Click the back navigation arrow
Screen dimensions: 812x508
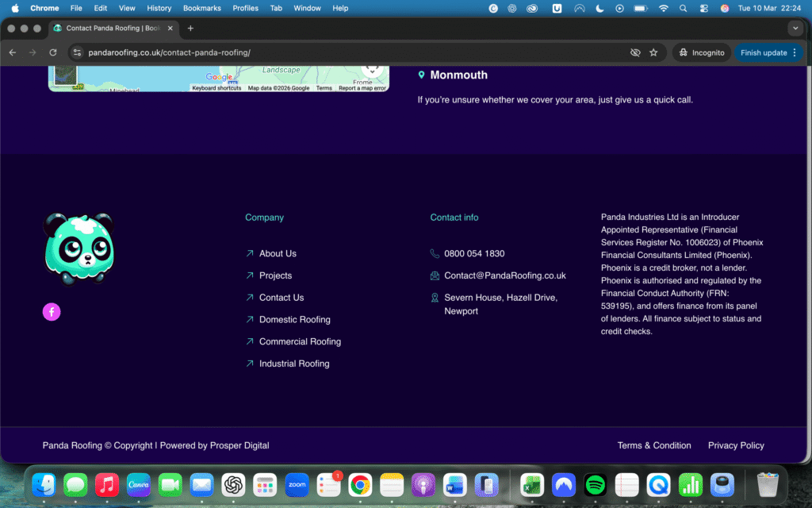(x=13, y=52)
